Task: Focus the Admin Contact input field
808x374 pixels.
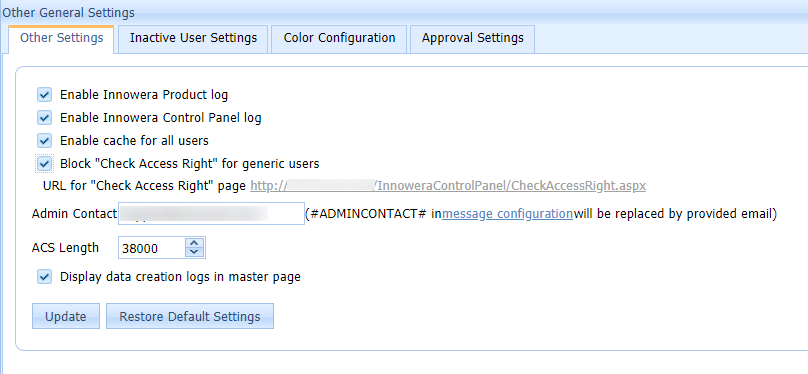Action: (211, 214)
